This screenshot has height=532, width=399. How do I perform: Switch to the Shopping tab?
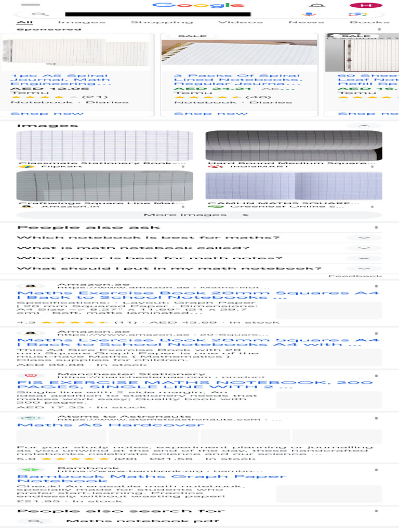162,22
